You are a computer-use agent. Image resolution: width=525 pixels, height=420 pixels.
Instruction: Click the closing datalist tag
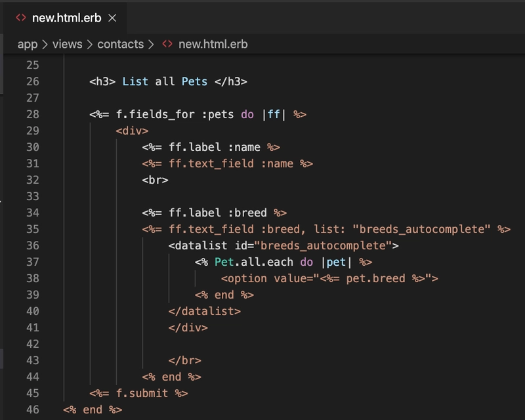tap(205, 311)
